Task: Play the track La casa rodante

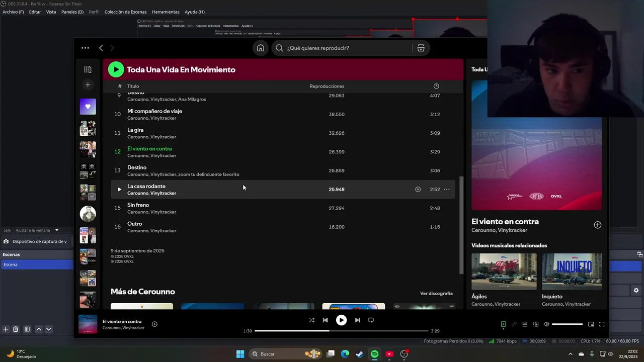Action: pyautogui.click(x=119, y=190)
